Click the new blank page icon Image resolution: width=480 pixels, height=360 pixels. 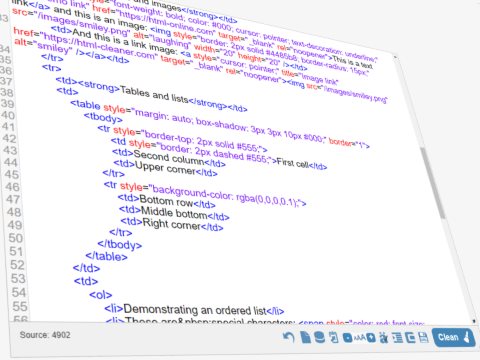305,337
